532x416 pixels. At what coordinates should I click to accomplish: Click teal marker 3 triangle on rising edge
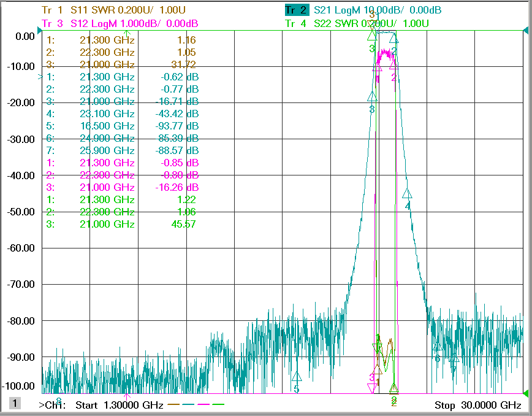point(372,96)
